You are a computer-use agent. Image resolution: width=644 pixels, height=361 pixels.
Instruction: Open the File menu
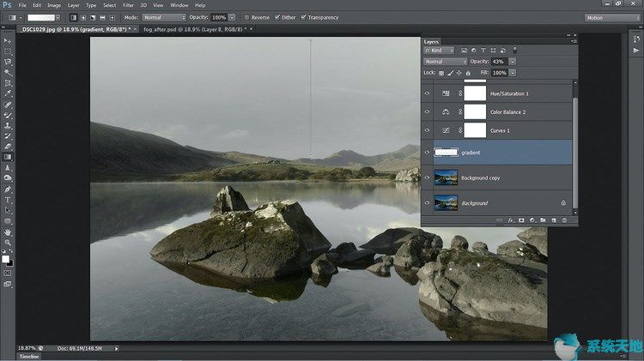click(22, 5)
